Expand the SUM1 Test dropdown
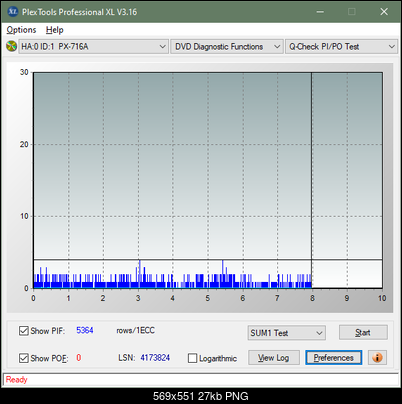402x404 pixels. click(x=286, y=333)
